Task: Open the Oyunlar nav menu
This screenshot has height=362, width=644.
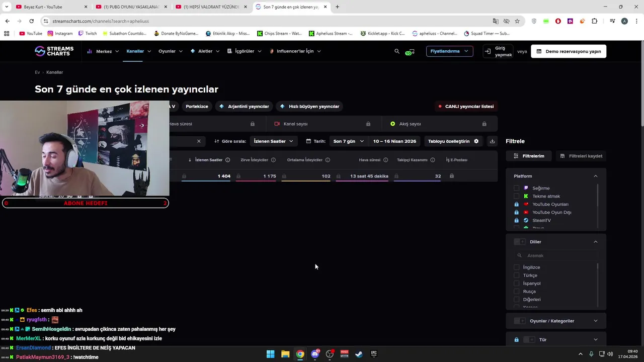Action: [171, 51]
